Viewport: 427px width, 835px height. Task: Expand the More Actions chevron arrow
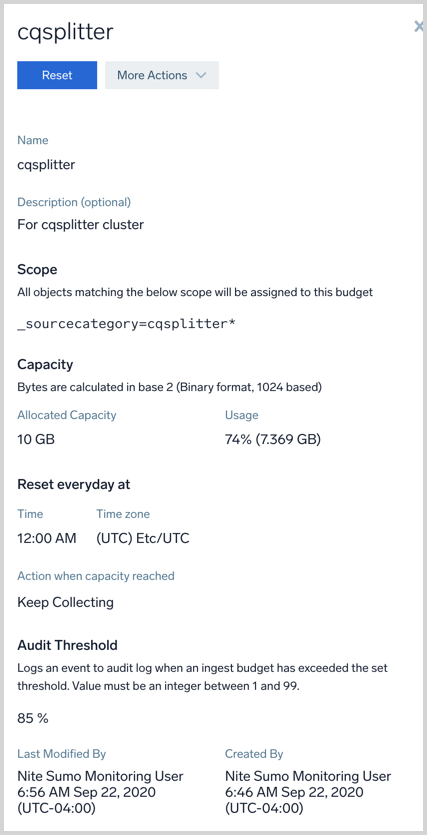pyautogui.click(x=201, y=75)
